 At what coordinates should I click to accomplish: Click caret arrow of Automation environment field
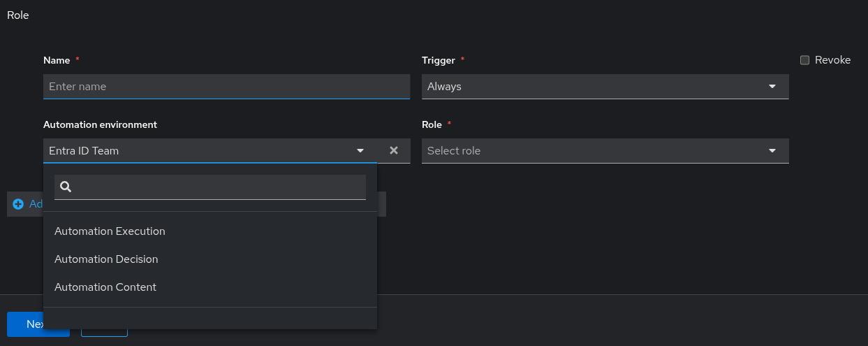[x=360, y=151]
